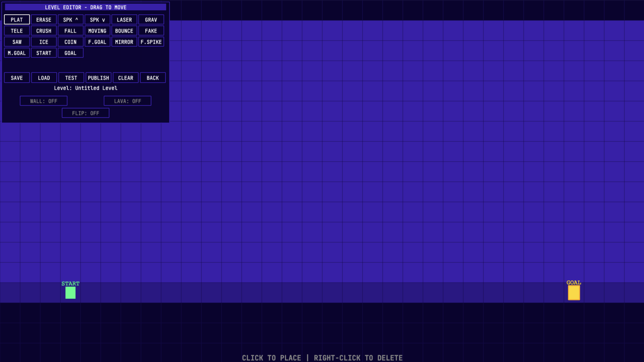Click the green START marker block
Viewport: 644px width, 362px height.
(x=70, y=292)
